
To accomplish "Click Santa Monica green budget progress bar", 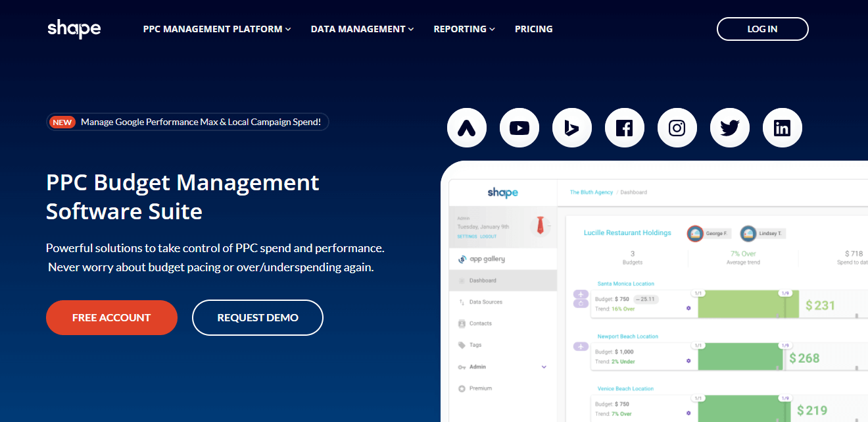I will [749, 305].
